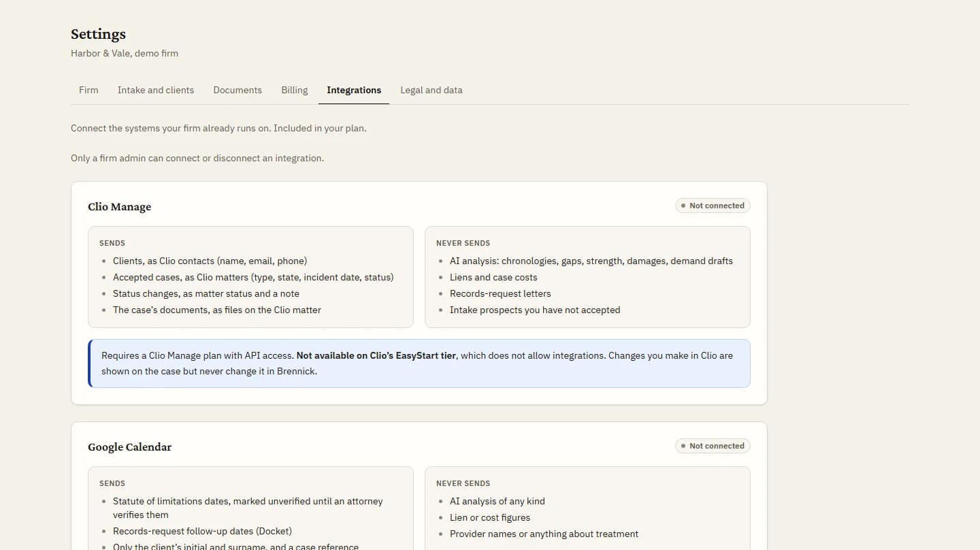This screenshot has width=980, height=550.
Task: Open the Legal and data tab
Action: (431, 90)
